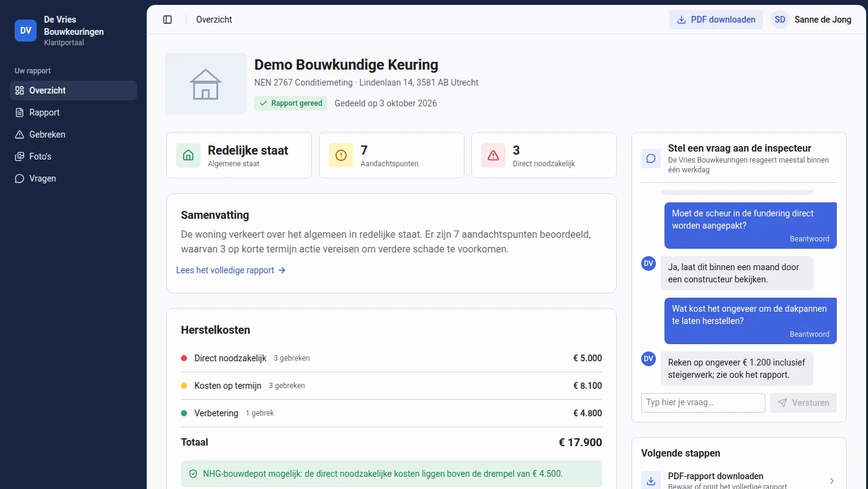
Task: Click the € 4.800 amount
Action: coord(587,413)
